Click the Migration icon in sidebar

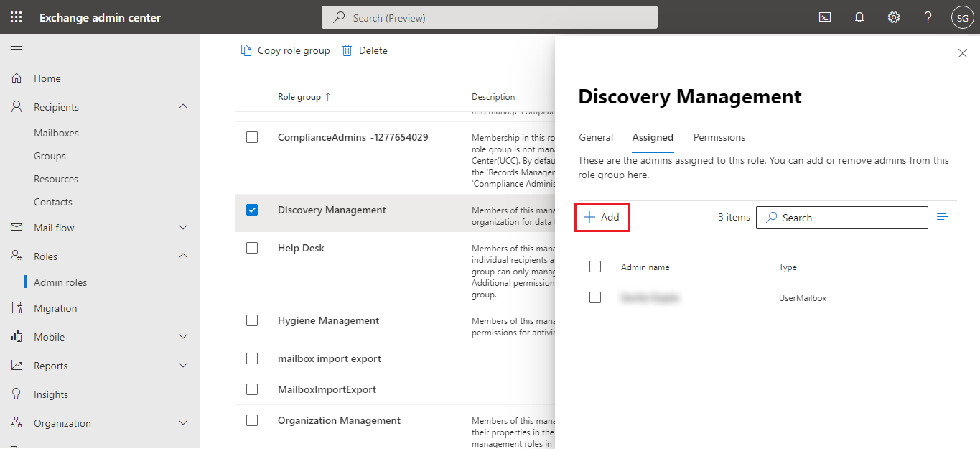click(17, 308)
